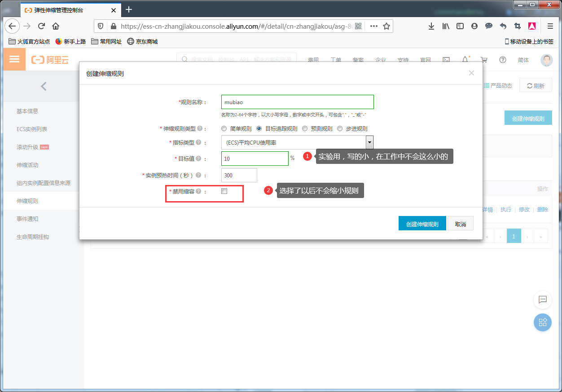The height and width of the screenshot is (392, 562).
Task: Select the 简单规则 radio option
Action: [224, 128]
